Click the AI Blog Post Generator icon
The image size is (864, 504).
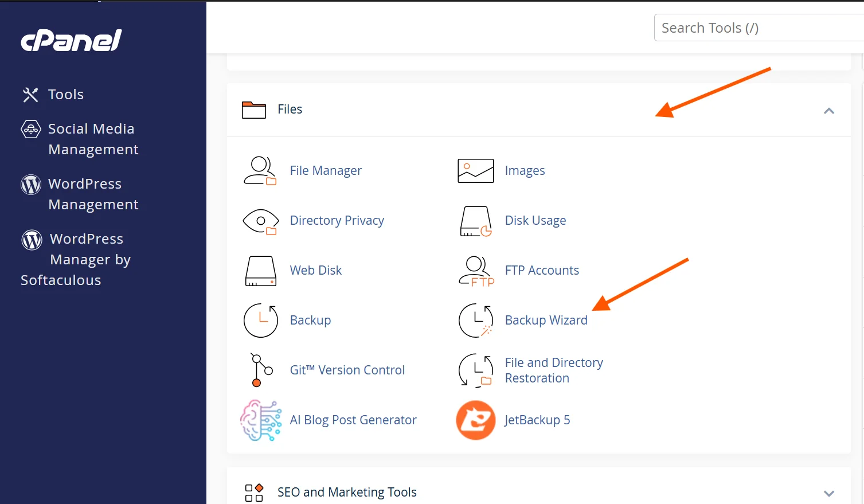[x=260, y=420]
